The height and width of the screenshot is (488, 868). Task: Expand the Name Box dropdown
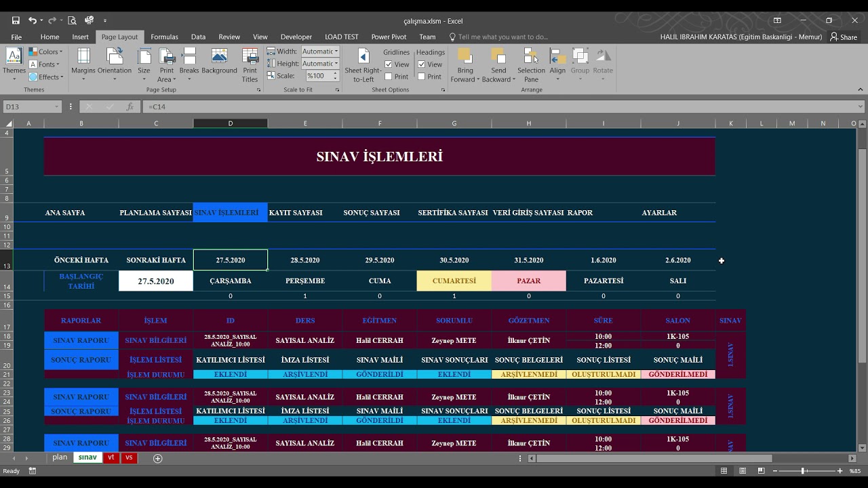[x=56, y=107]
